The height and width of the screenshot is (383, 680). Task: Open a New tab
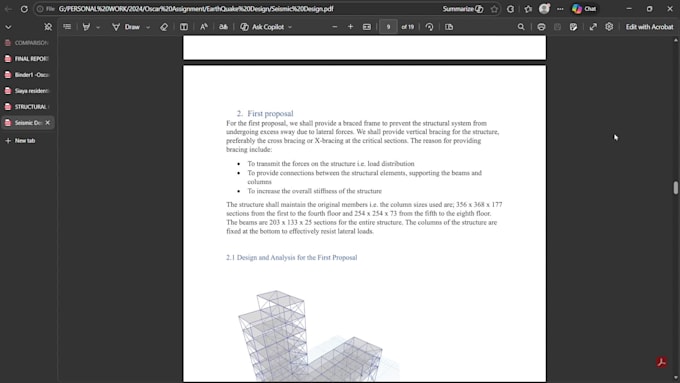pyautogui.click(x=20, y=141)
